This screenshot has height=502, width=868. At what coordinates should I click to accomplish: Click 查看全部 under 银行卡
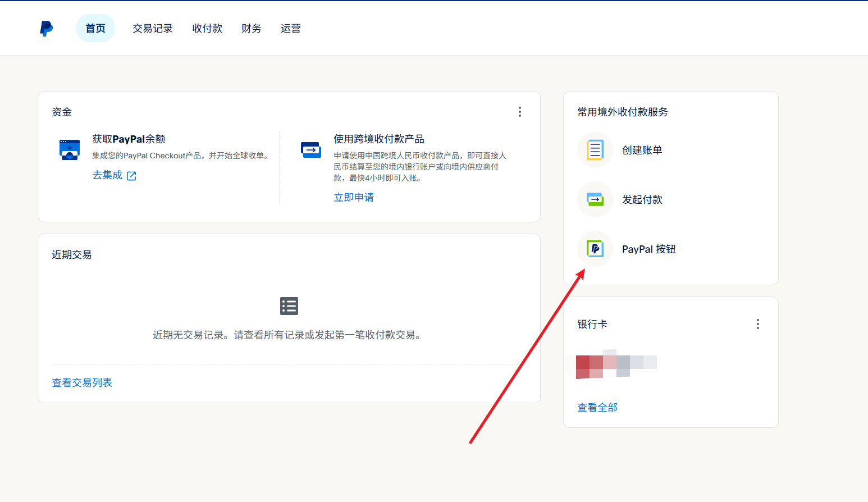pos(597,407)
